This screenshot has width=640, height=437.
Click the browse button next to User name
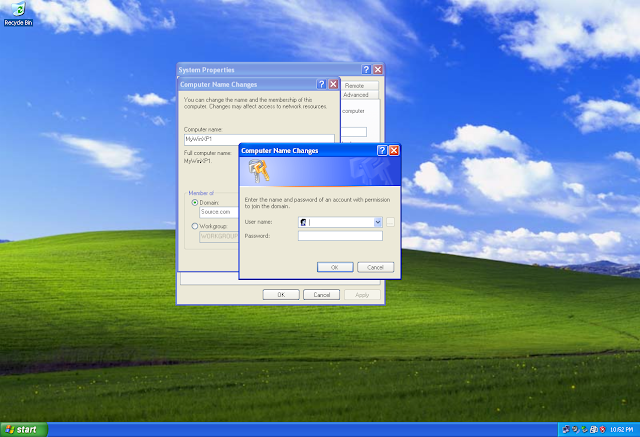(390, 222)
